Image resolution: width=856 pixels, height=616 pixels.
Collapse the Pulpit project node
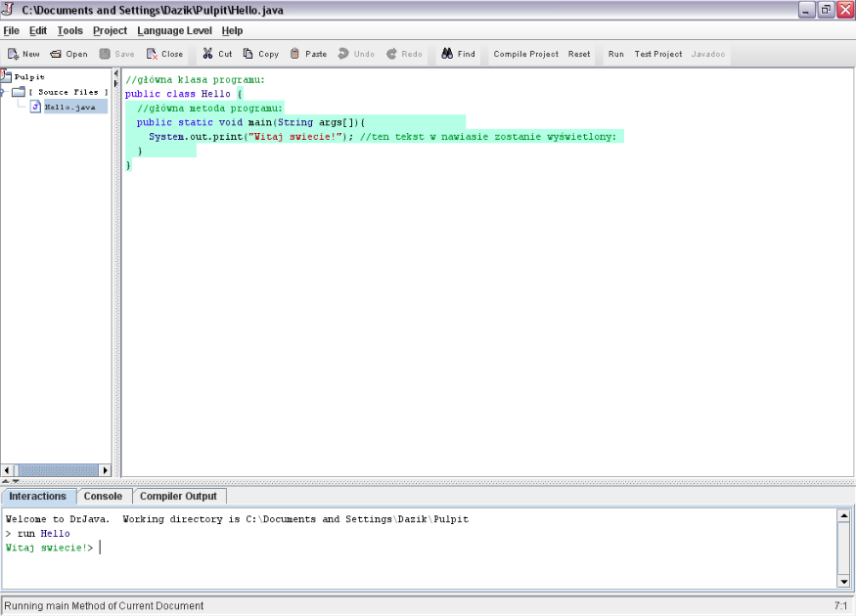click(3, 76)
